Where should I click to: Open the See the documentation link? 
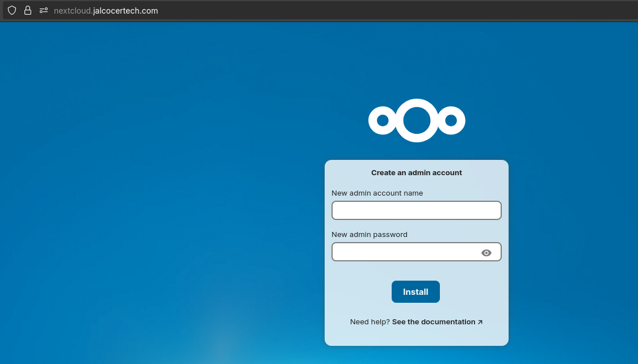437,321
